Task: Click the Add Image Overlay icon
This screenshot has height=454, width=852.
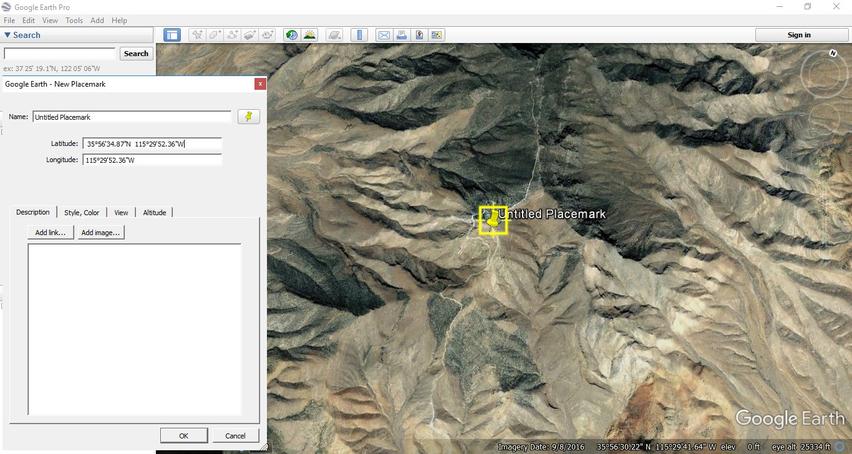Action: (250, 35)
